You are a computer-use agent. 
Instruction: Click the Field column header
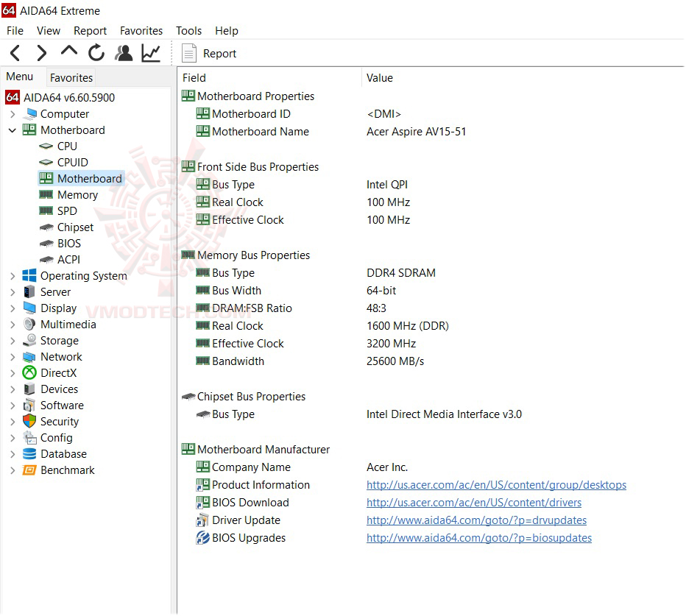click(270, 78)
